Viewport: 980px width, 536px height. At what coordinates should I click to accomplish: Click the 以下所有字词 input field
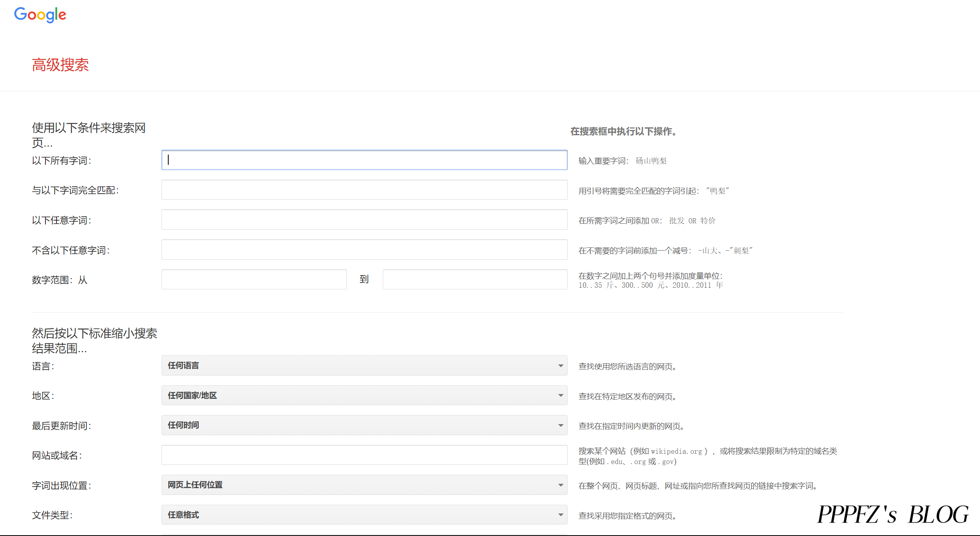[364, 160]
